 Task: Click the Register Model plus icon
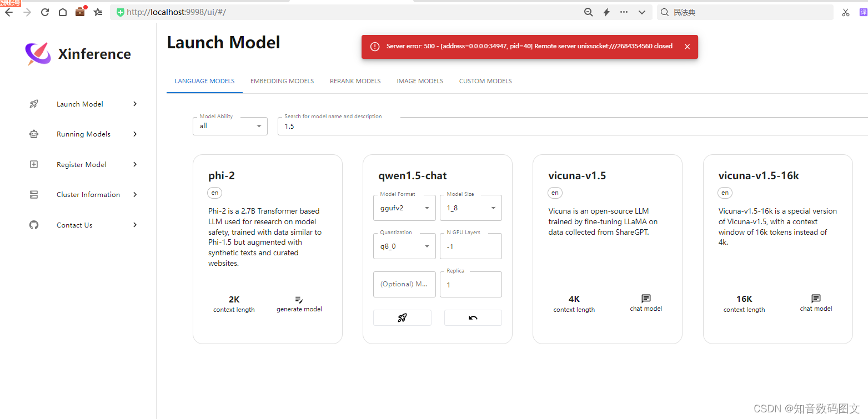[34, 164]
